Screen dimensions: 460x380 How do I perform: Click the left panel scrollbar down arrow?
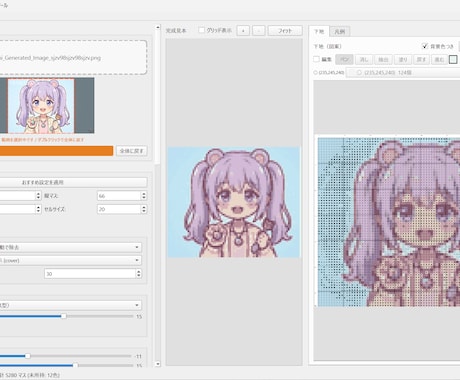coord(158,364)
